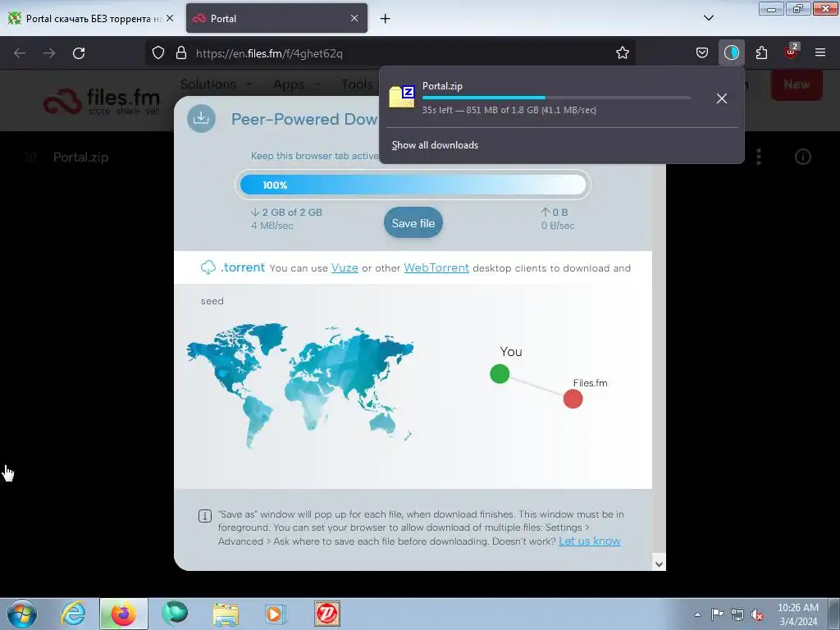This screenshot has height=630, width=840.
Task: Click the Portal.zip download progress bar
Action: coord(556,98)
